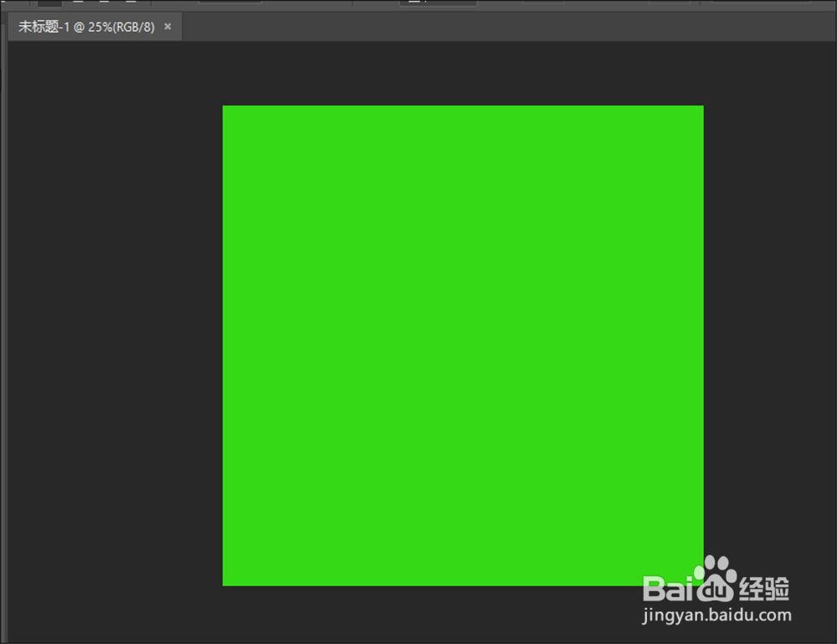The width and height of the screenshot is (837, 644).
Task: Open the jingyan.baidu.com link
Action: click(x=716, y=614)
